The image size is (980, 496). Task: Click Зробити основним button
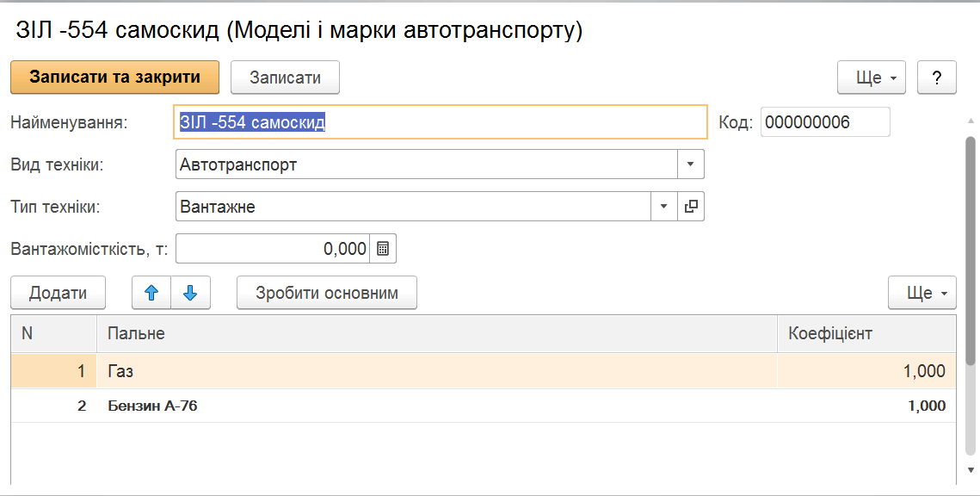pos(327,293)
